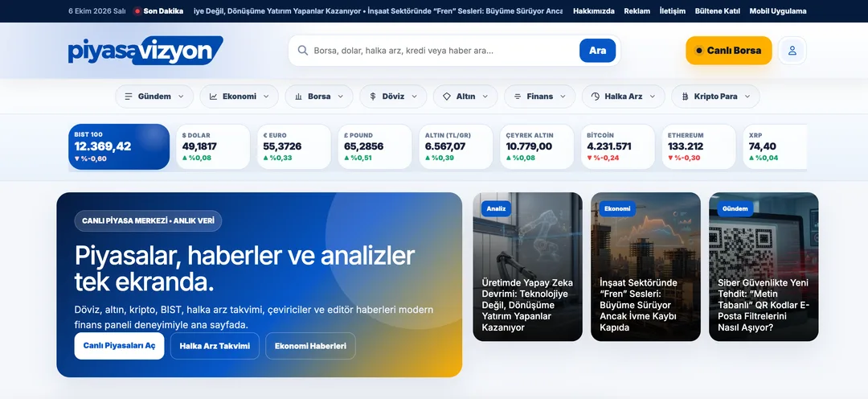Open the user account profile icon
This screenshot has height=399, width=868.
[792, 51]
